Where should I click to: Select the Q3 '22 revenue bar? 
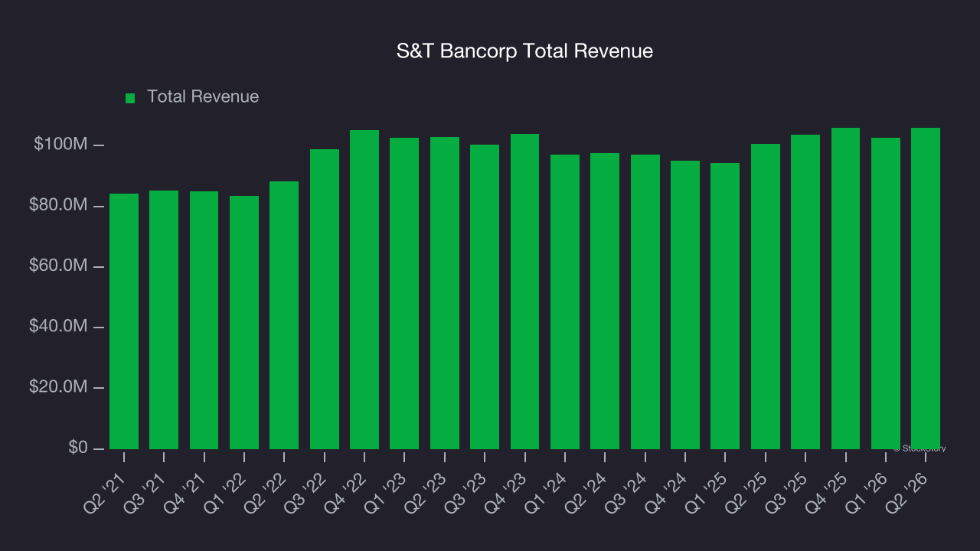(325, 299)
